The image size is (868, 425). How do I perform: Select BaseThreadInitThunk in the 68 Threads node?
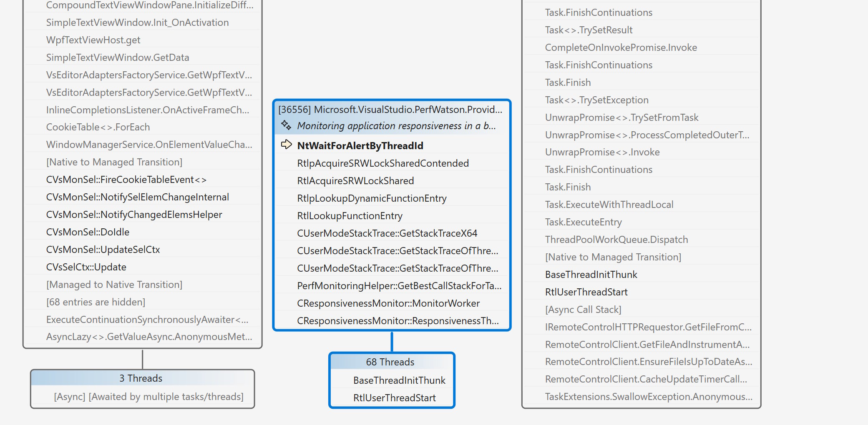click(x=398, y=380)
